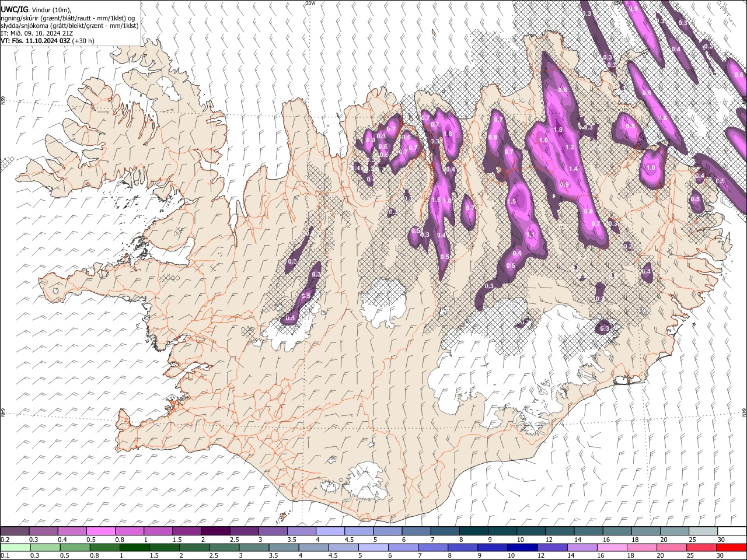747x560 pixels.
Task: Click the lower legend swatch starting at 25
Action: pyautogui.click(x=701, y=547)
